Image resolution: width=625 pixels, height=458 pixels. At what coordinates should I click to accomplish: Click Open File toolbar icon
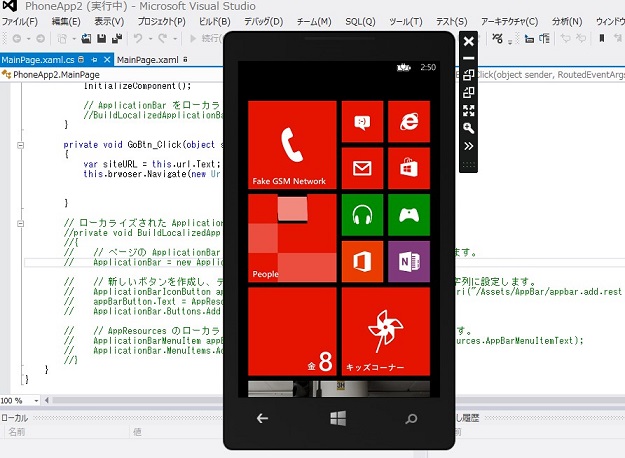point(86,39)
